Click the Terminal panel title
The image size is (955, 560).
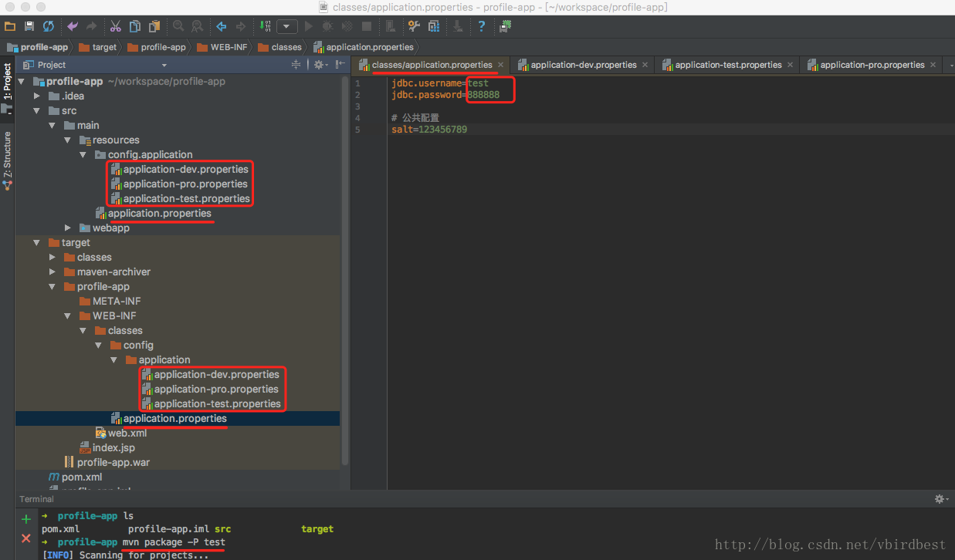pyautogui.click(x=37, y=499)
